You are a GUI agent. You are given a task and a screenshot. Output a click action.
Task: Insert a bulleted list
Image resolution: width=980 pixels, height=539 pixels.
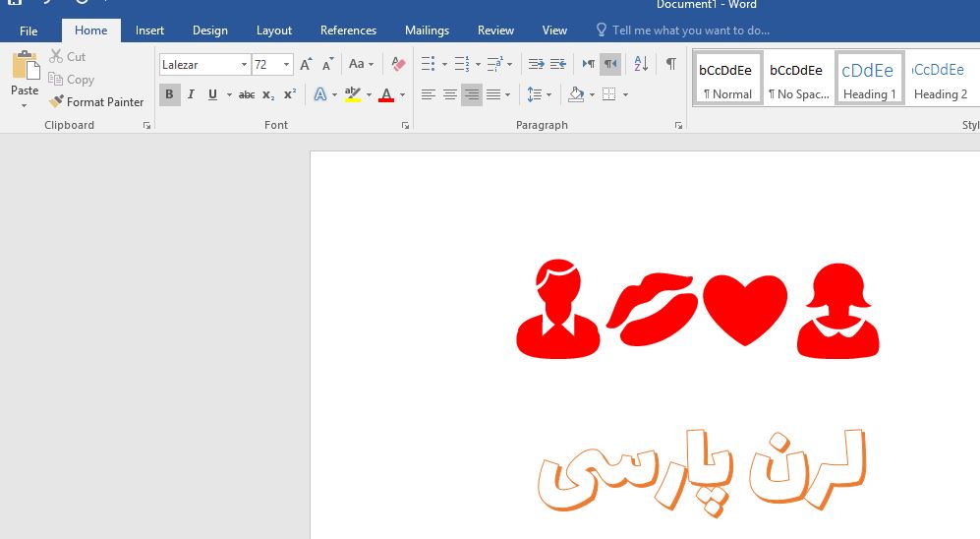click(429, 64)
